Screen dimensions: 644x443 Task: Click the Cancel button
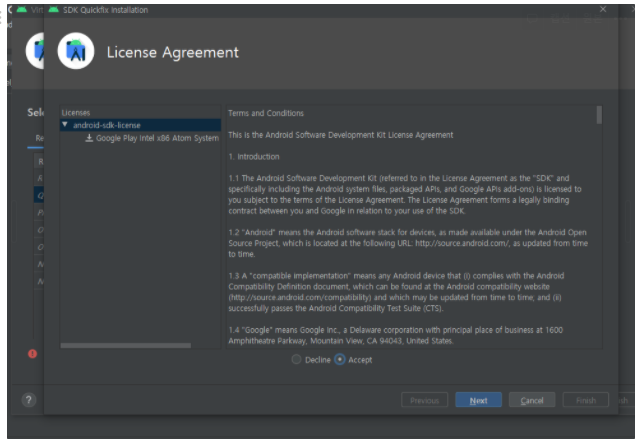click(x=532, y=400)
